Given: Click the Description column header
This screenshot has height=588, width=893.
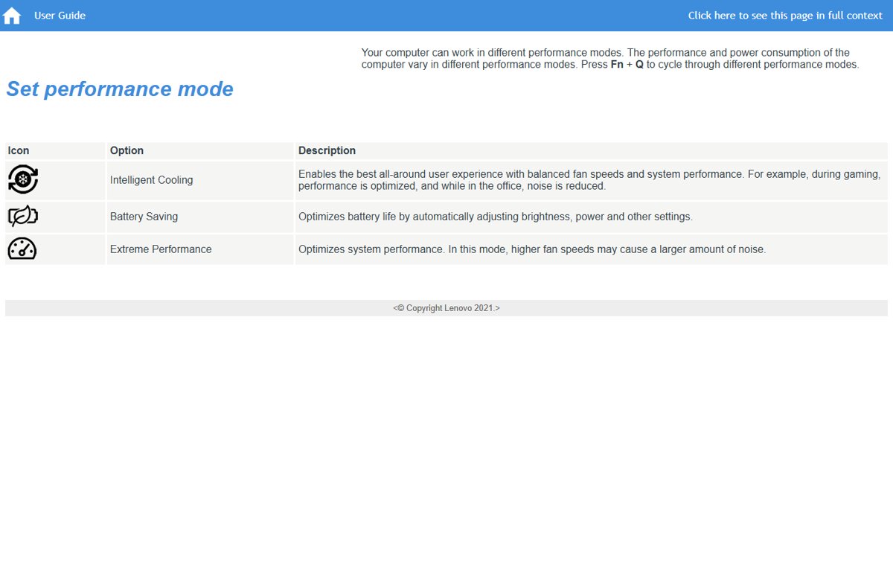Looking at the screenshot, I should click(327, 150).
